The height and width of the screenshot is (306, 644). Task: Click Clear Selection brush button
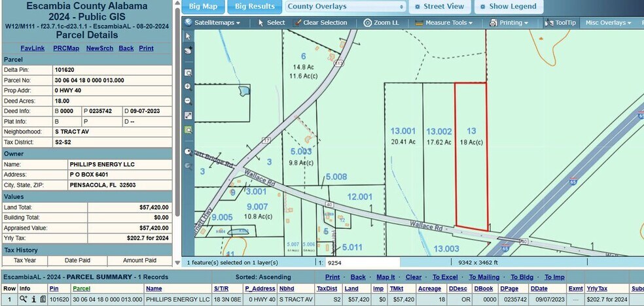[321, 23]
